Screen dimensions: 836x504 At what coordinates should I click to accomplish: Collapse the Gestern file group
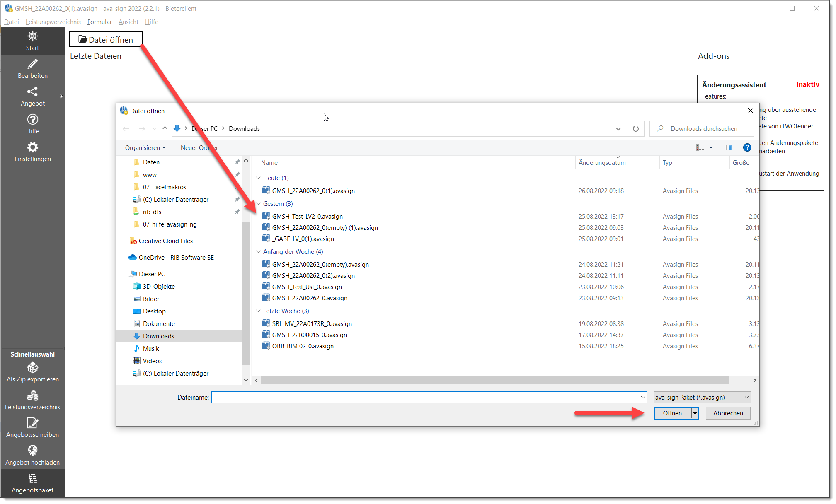point(258,204)
